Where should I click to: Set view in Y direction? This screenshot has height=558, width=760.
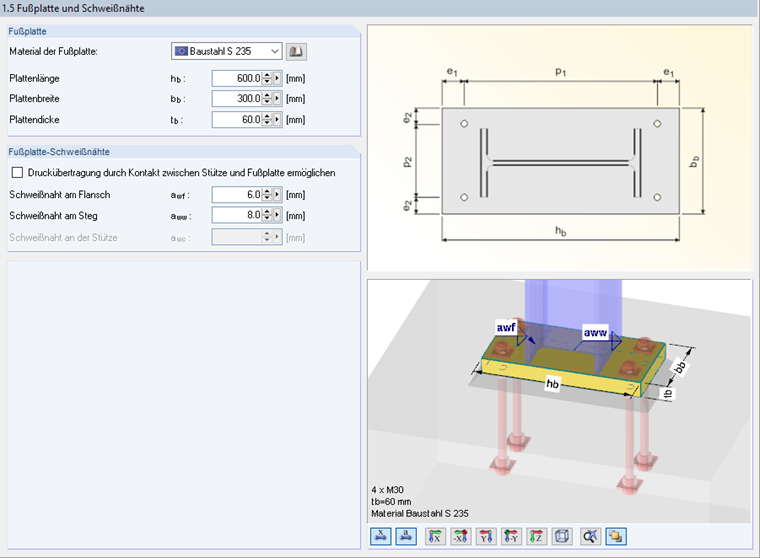486,537
